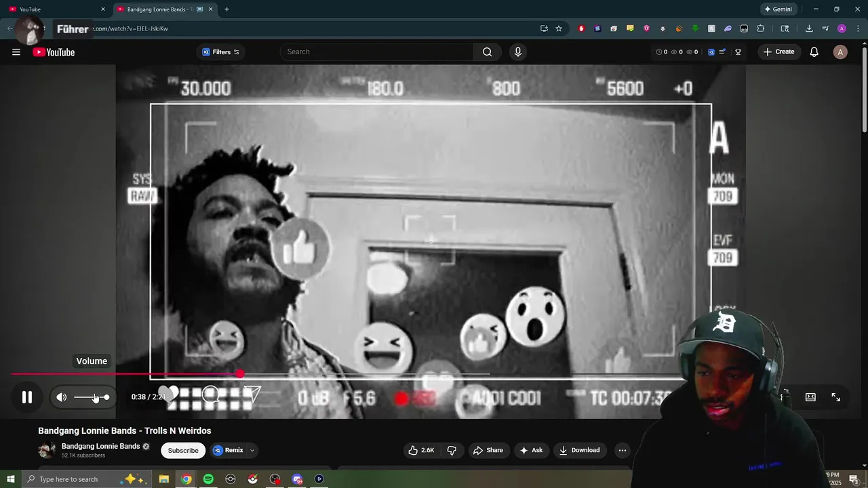The width and height of the screenshot is (868, 488).
Task: Click the red hand extension icon
Action: point(581,28)
